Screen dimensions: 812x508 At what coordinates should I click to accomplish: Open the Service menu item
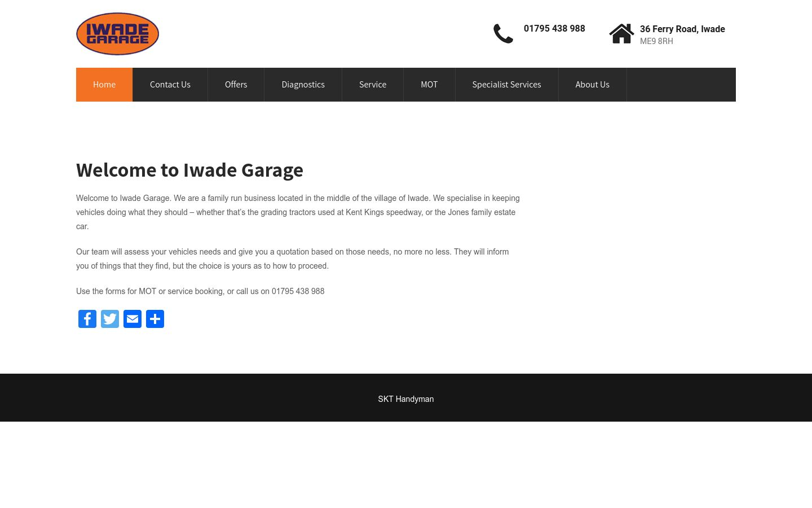pos(373,85)
